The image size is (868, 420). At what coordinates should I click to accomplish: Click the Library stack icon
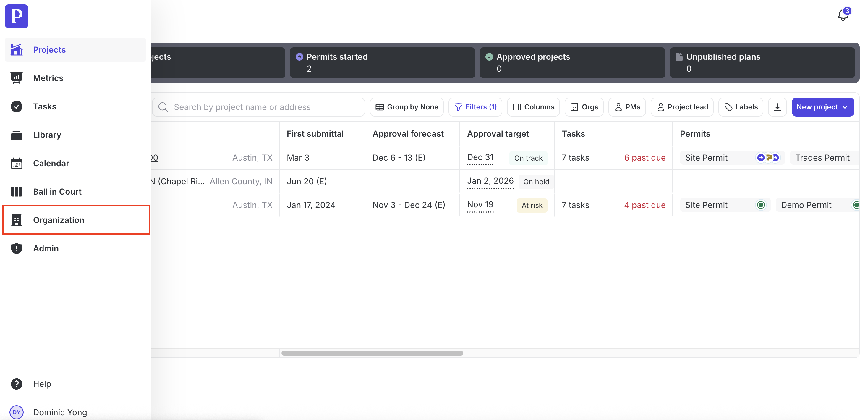pos(17,135)
